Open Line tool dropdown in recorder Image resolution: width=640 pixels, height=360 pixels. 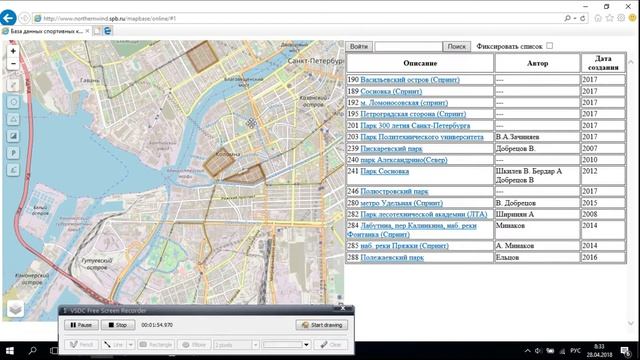point(131,345)
